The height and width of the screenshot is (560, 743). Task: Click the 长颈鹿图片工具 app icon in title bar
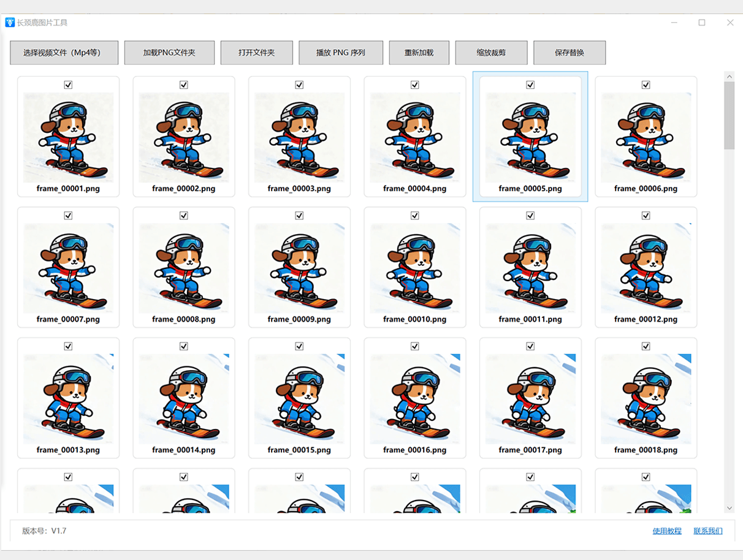point(10,23)
